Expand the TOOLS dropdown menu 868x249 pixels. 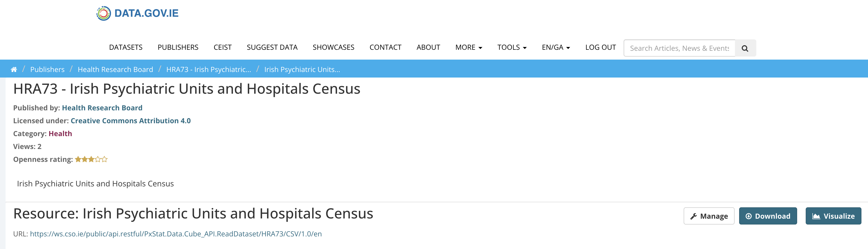tap(511, 47)
